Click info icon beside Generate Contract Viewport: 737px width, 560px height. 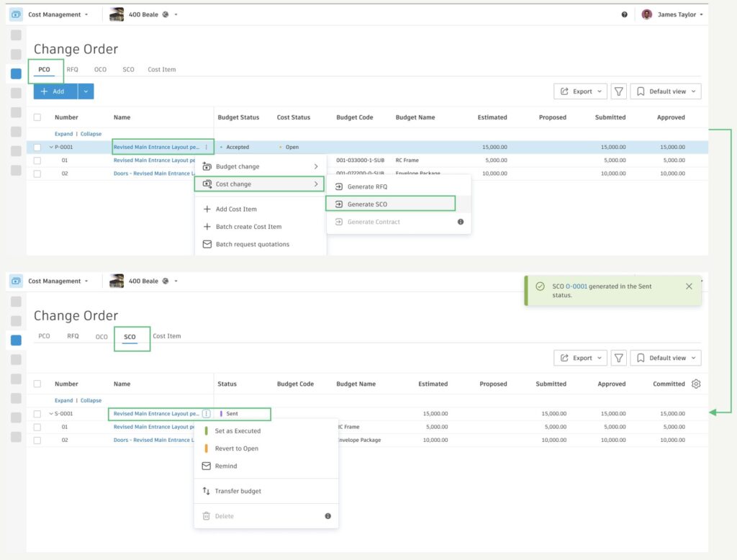461,222
